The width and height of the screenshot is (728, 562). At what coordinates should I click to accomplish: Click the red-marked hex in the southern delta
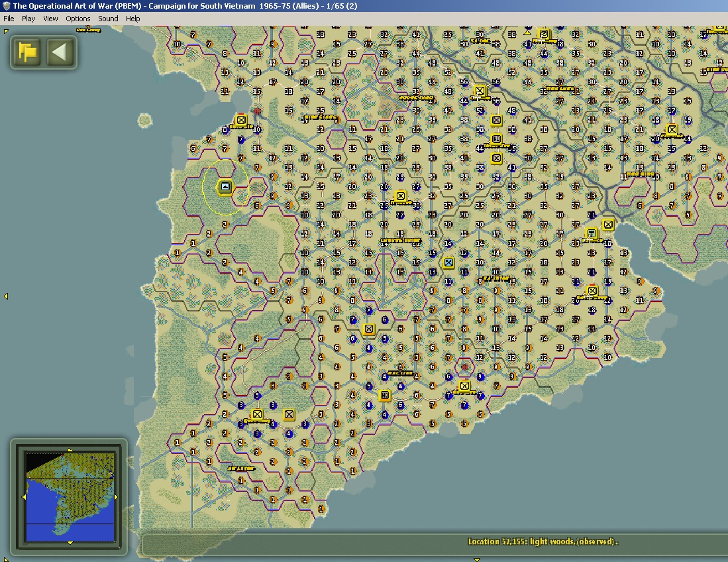point(465,367)
